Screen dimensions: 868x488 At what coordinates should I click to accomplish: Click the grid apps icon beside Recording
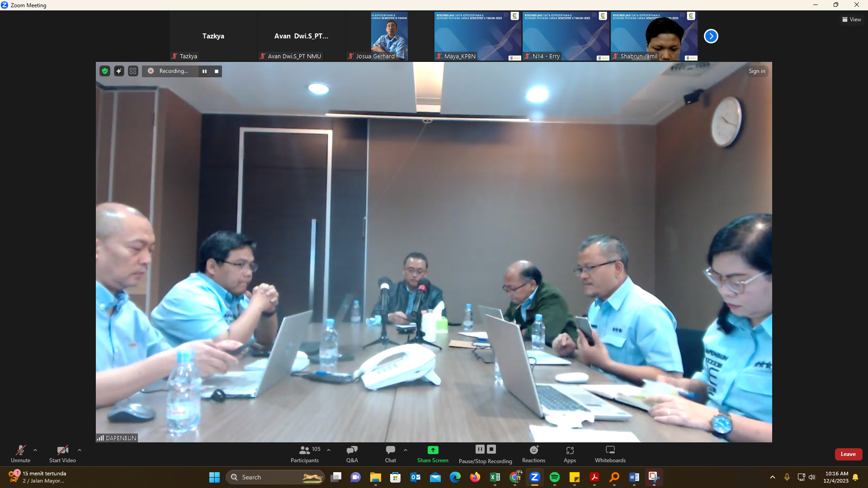point(133,71)
